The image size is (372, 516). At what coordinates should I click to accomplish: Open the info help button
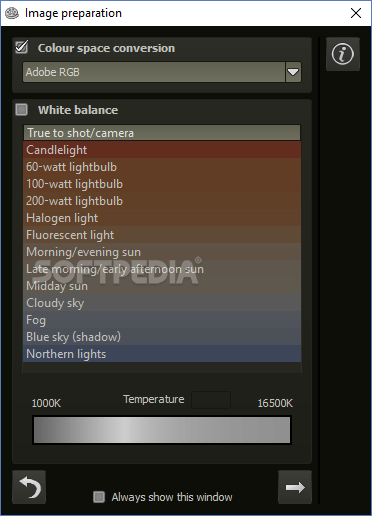343,54
